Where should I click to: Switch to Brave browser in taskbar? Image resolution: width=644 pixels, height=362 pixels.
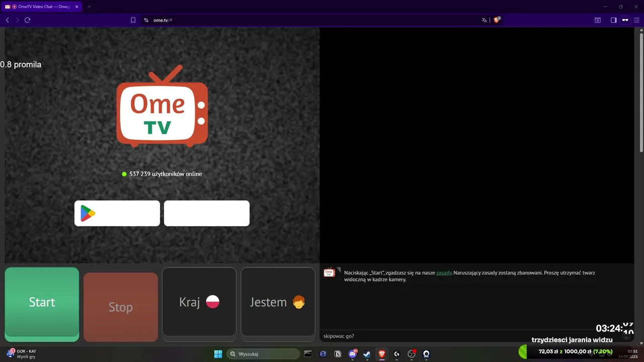(x=382, y=354)
